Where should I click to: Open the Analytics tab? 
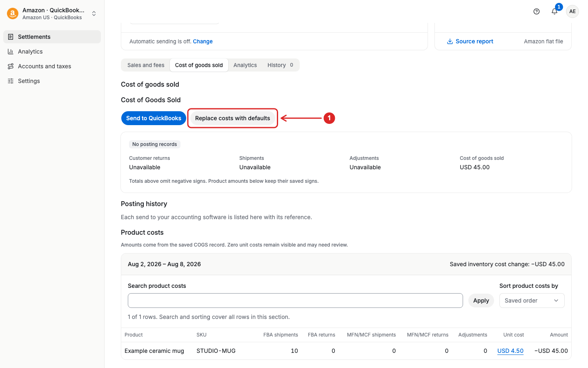click(245, 65)
